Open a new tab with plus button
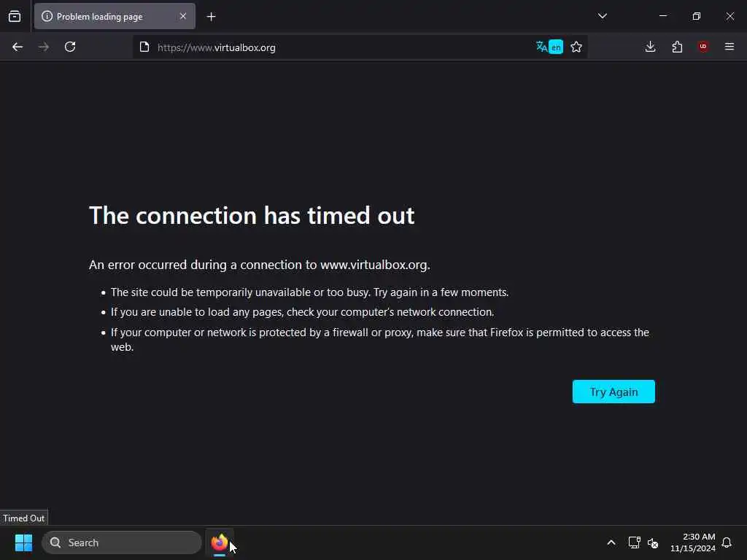The height and width of the screenshot is (560, 747). [x=211, y=17]
